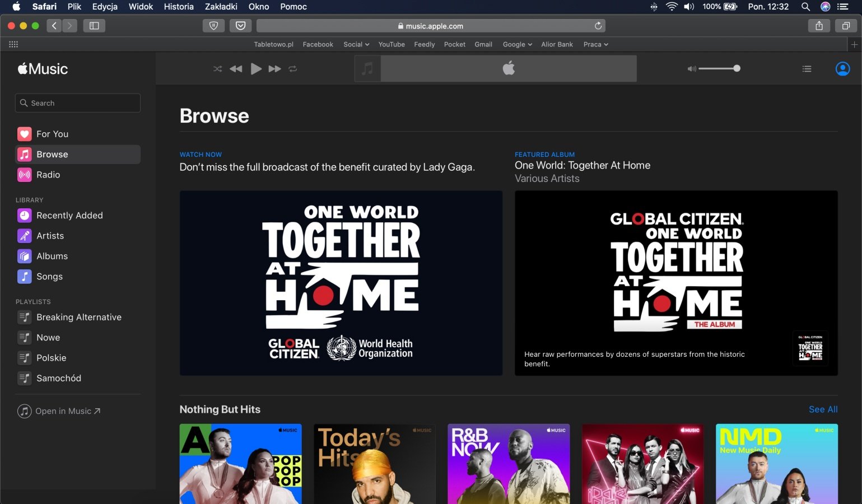The width and height of the screenshot is (862, 504).
Task: Open the Wi-Fi status menu
Action: tap(672, 7)
